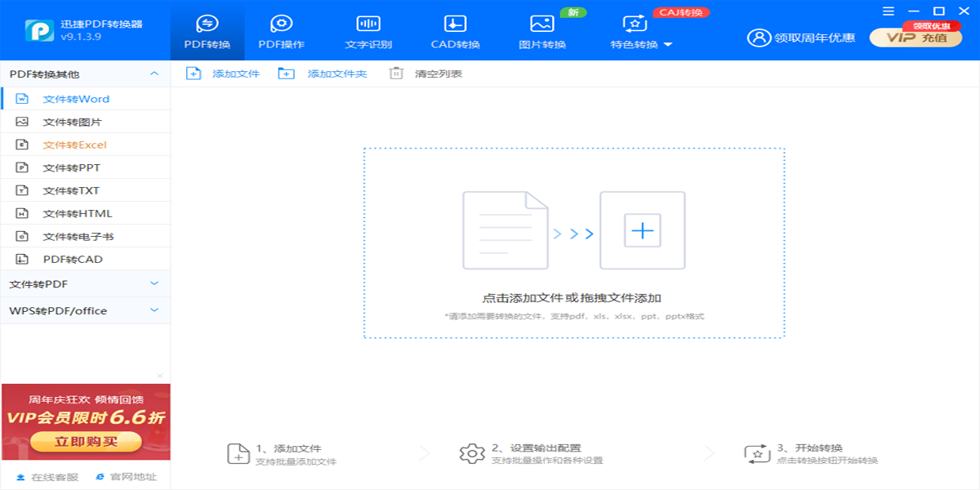980x490 pixels.
Task: Click the 立即购买 purchase button
Action: [85, 442]
